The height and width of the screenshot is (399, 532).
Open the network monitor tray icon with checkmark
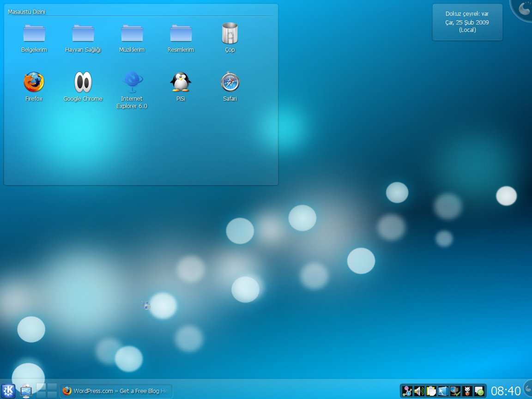point(455,391)
